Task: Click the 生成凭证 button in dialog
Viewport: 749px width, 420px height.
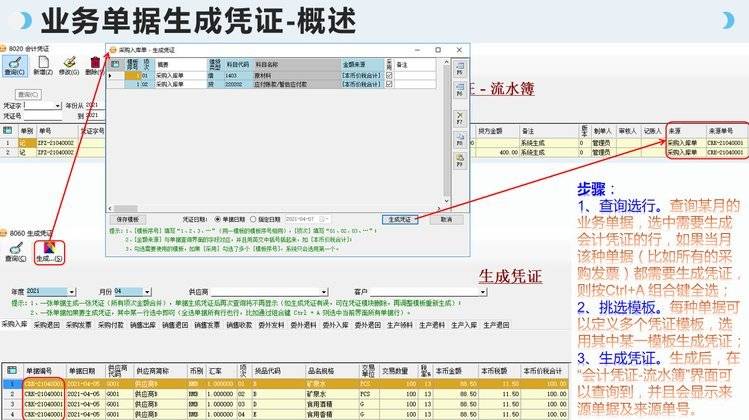Action: (x=400, y=218)
